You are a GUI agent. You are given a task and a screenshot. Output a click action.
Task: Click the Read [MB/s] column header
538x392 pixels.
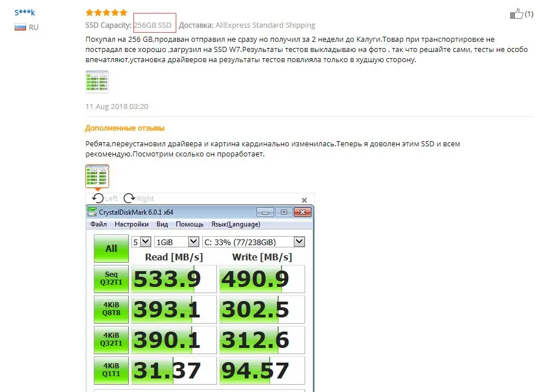coord(174,257)
